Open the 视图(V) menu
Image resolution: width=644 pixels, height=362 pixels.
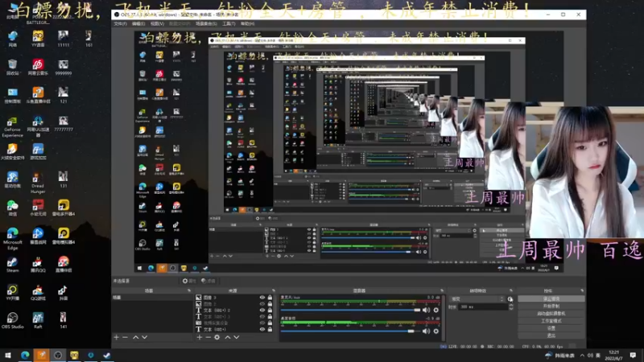tap(157, 24)
